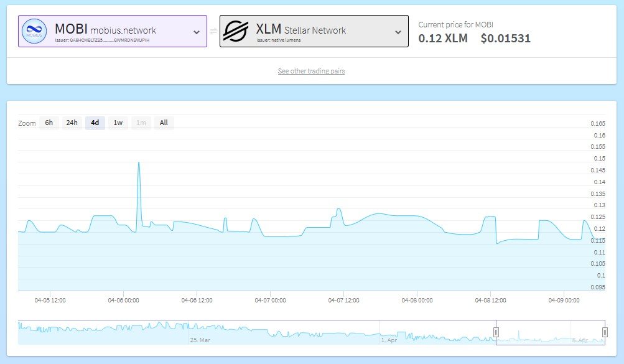Swap the trading pair using arrows icon
This screenshot has width=624, height=364.
point(213,32)
